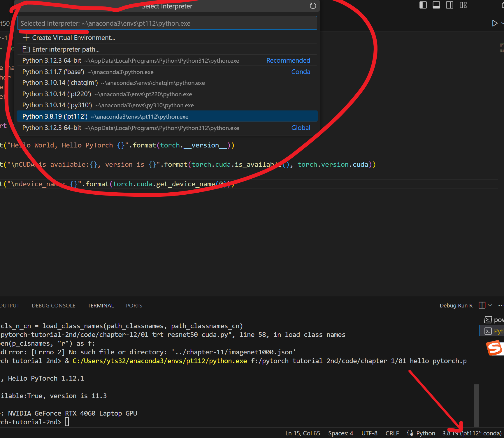The image size is (504, 438).
Task: Click the Sogou input method icon
Action: (x=495, y=348)
